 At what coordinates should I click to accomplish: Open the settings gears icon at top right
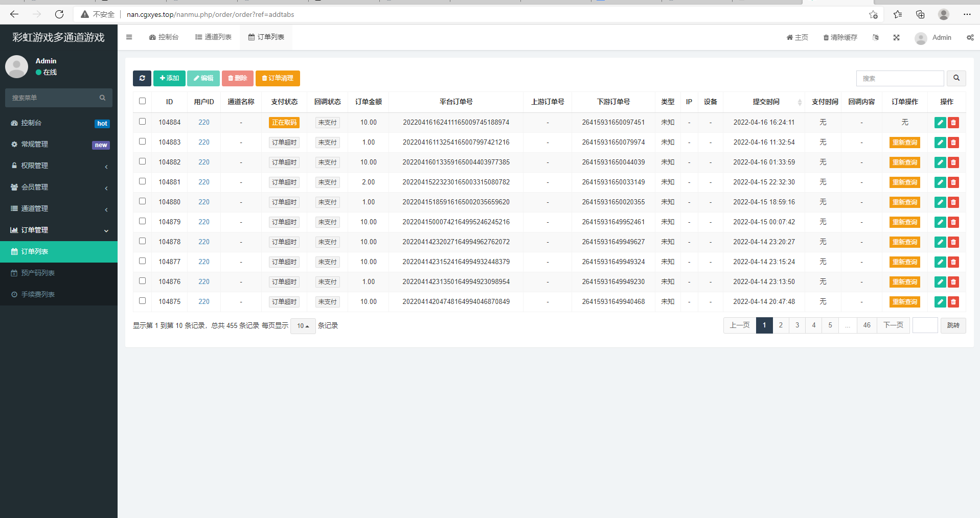(970, 37)
